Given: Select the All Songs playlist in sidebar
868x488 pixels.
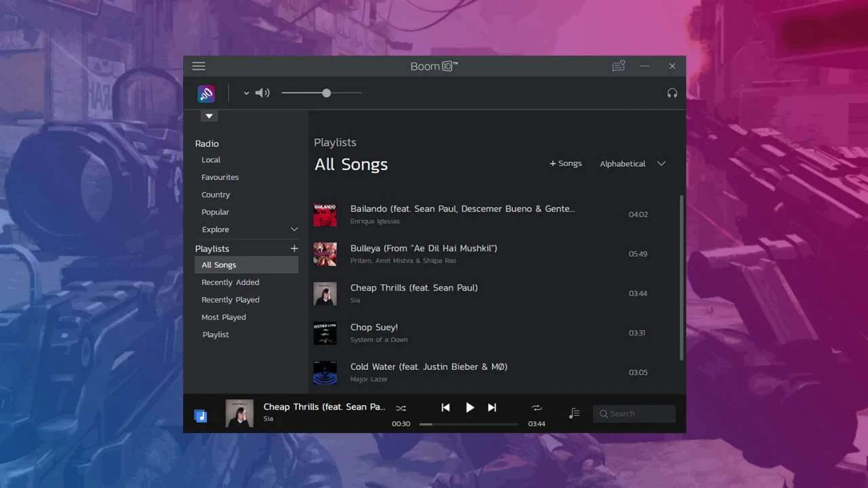Looking at the screenshot, I should 246,265.
